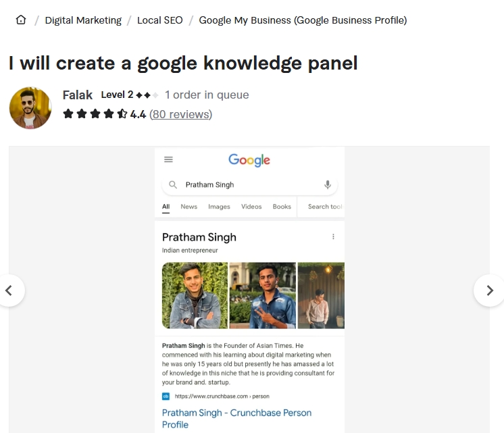Click the Google logo in gallery
This screenshot has height=433, width=504.
(x=249, y=160)
